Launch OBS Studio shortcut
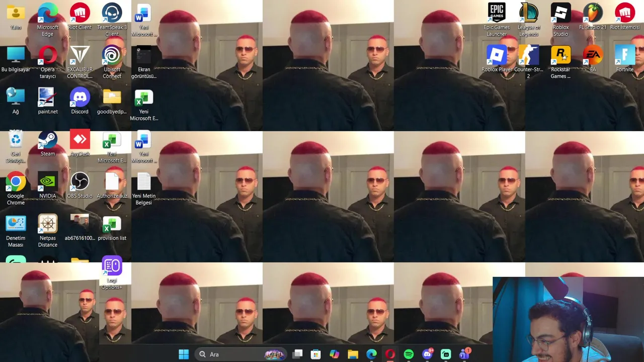 79,186
